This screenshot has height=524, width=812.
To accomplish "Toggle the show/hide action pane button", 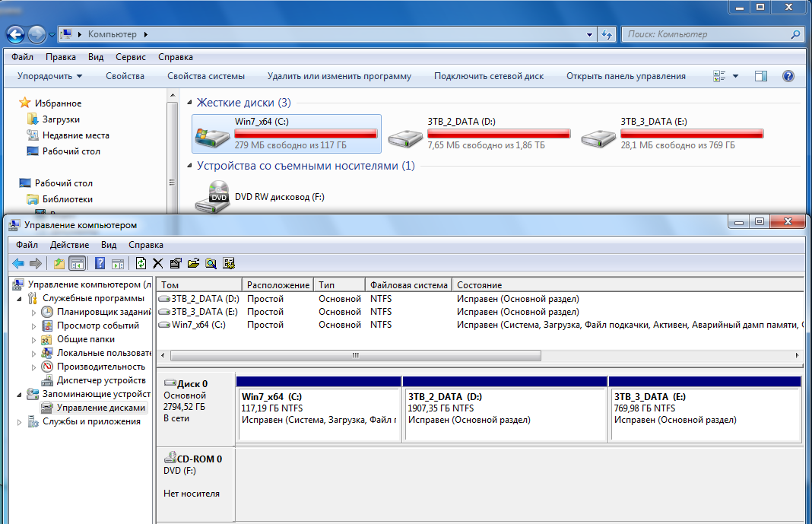I will click(x=118, y=263).
